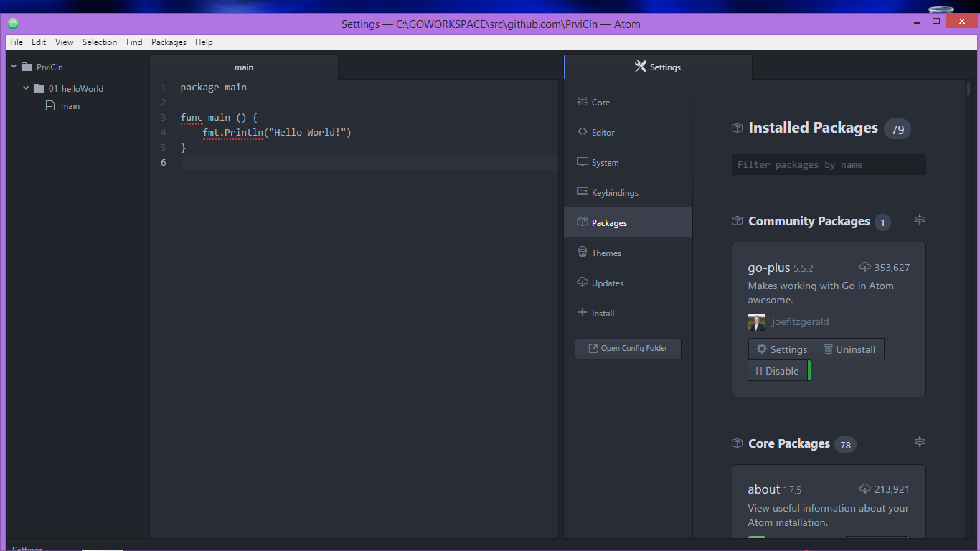Collapse the Community Packages section

click(x=919, y=220)
